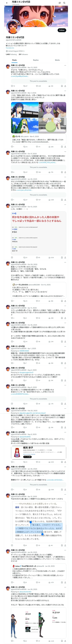Share the Oct 13, 2025 post
Image resolution: width=72 pixels, height=644 pixels.
pyautogui.click(x=65, y=257)
